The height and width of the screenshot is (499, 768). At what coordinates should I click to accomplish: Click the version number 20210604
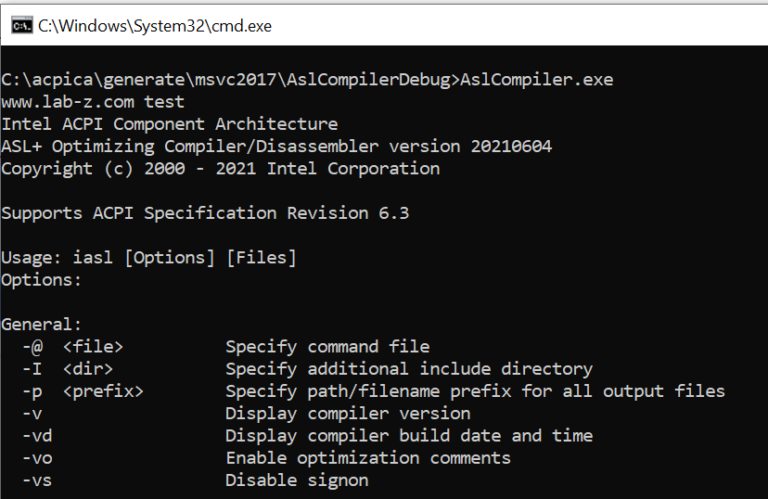511,146
